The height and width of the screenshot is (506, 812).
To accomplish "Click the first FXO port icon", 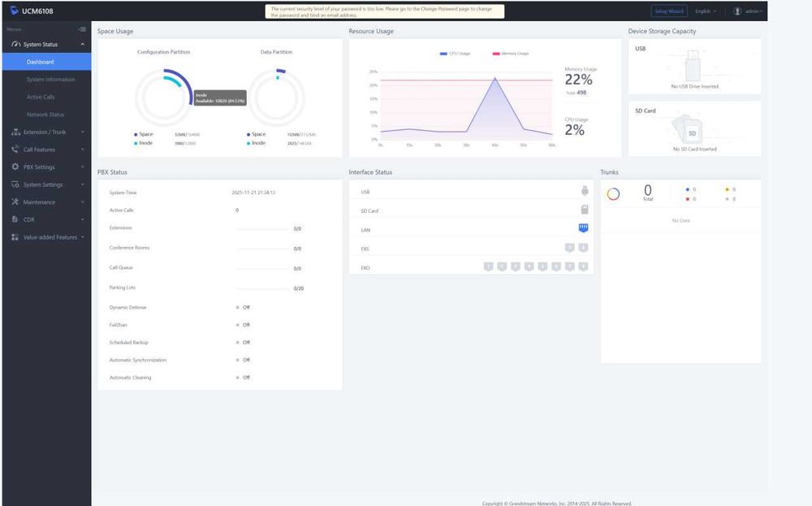I will point(488,266).
